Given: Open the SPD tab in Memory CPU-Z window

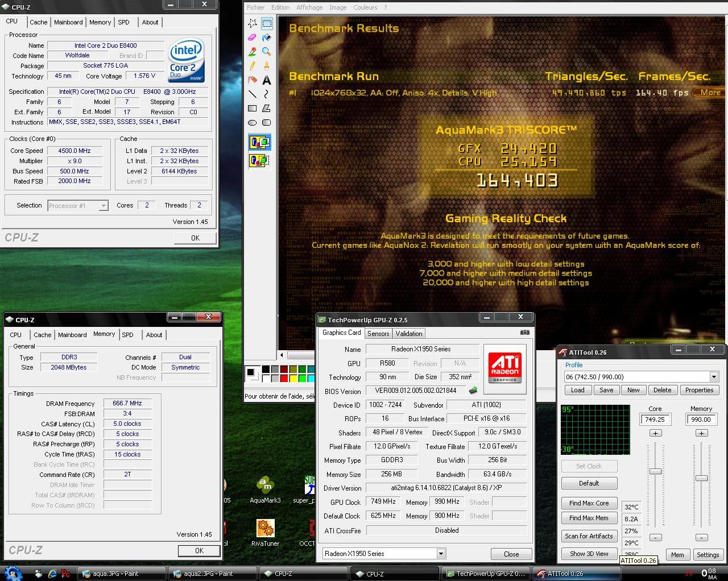Looking at the screenshot, I should (128, 335).
